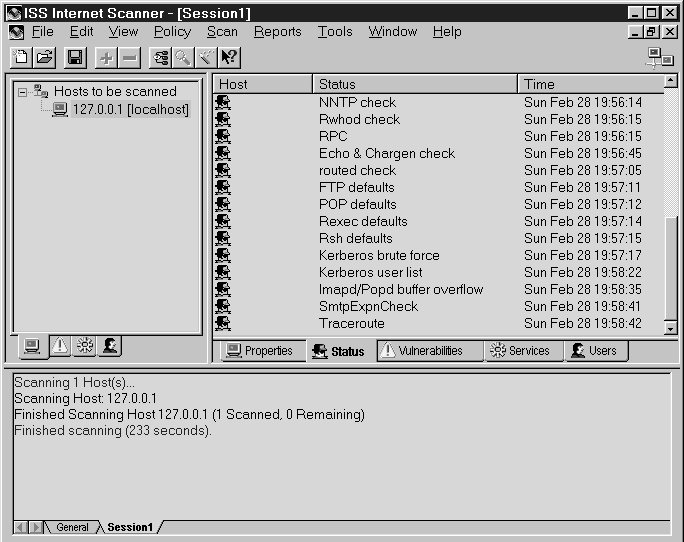Click the Open file toolbar icon
The width and height of the screenshot is (684, 542).
(x=44, y=58)
